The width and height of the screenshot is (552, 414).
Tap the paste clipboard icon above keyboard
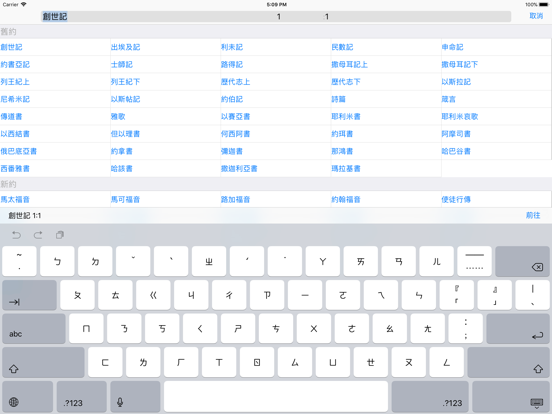[60, 235]
